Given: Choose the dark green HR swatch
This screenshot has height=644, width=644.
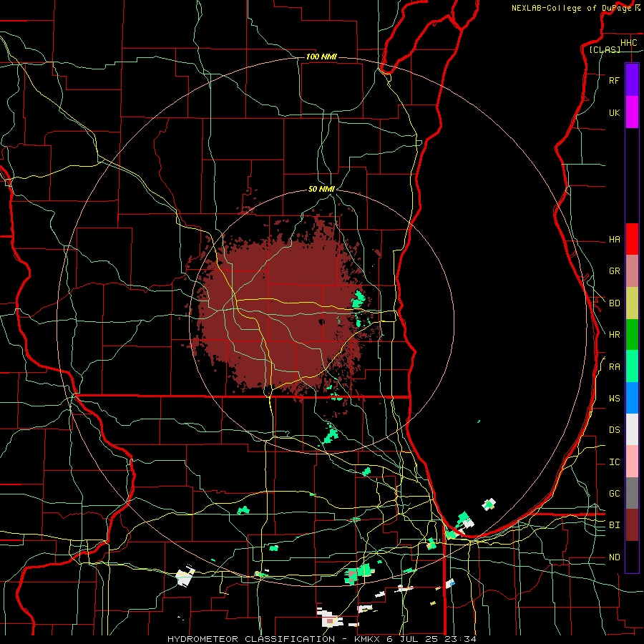Looking at the screenshot, I should tap(632, 334).
